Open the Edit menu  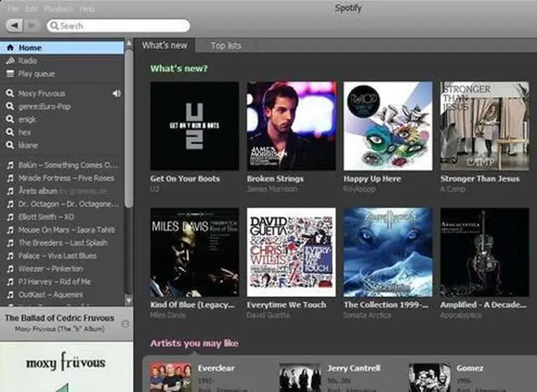coord(31,9)
